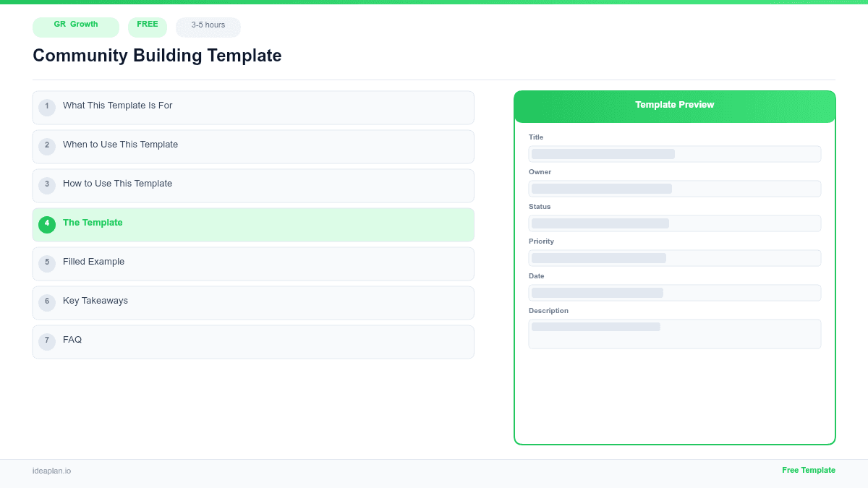Click the Template Preview header bar
The height and width of the screenshot is (488, 868).
[674, 105]
